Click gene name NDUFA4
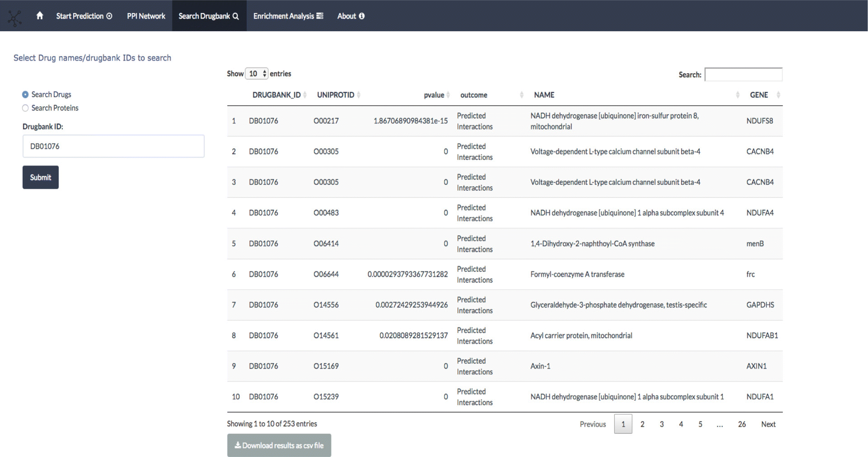 [x=760, y=213]
